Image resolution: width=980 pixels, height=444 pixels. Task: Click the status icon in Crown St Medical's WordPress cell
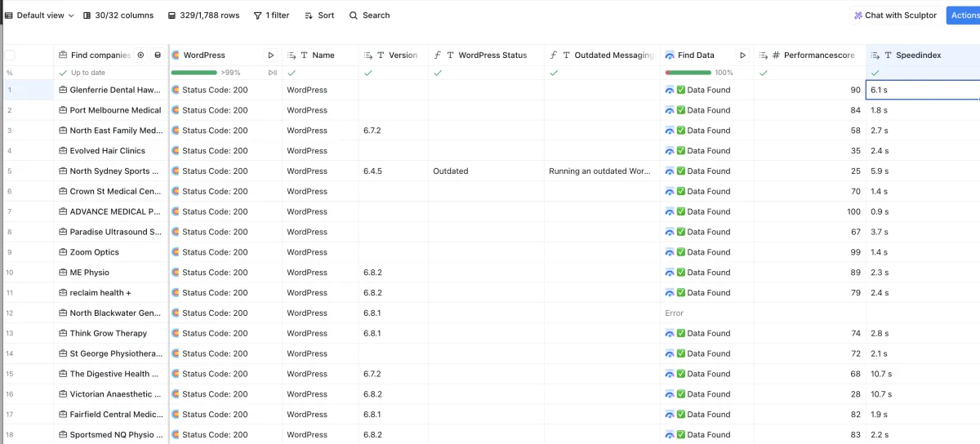(x=176, y=191)
